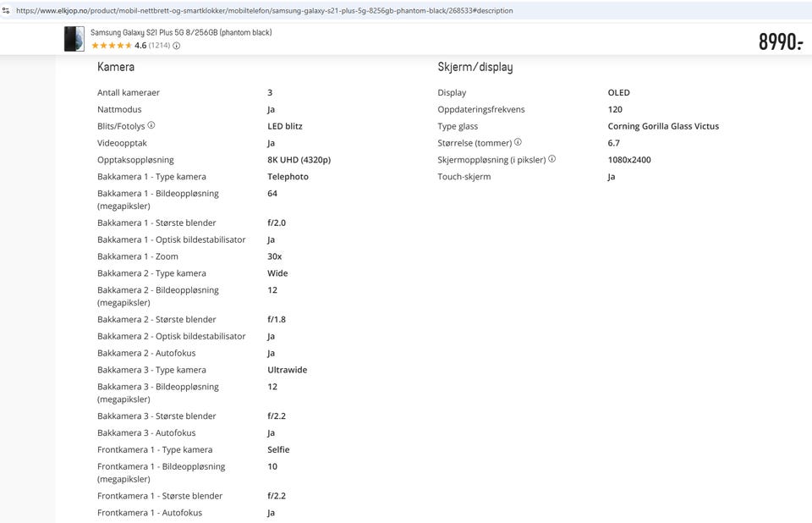The width and height of the screenshot is (812, 523).
Task: Click the '64' megapixel value
Action: [x=272, y=193]
